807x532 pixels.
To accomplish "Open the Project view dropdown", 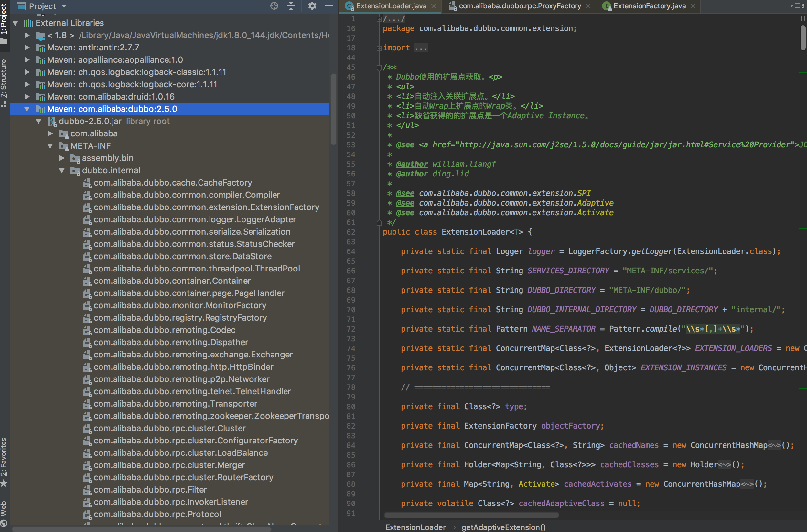I will click(x=64, y=6).
